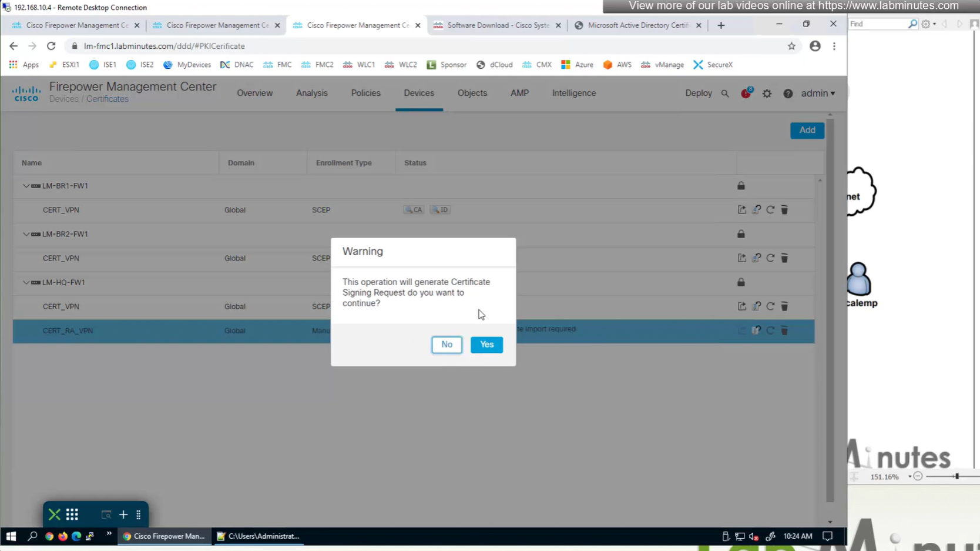Delete CERT_VPN certificate under LM-BR1-FW1

click(x=784, y=210)
